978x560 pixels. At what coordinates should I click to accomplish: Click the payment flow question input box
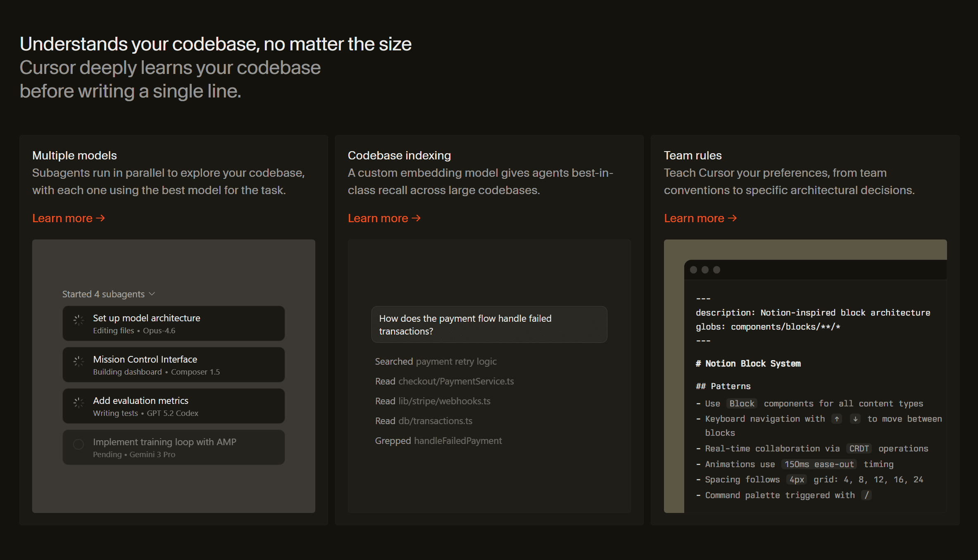pos(489,325)
